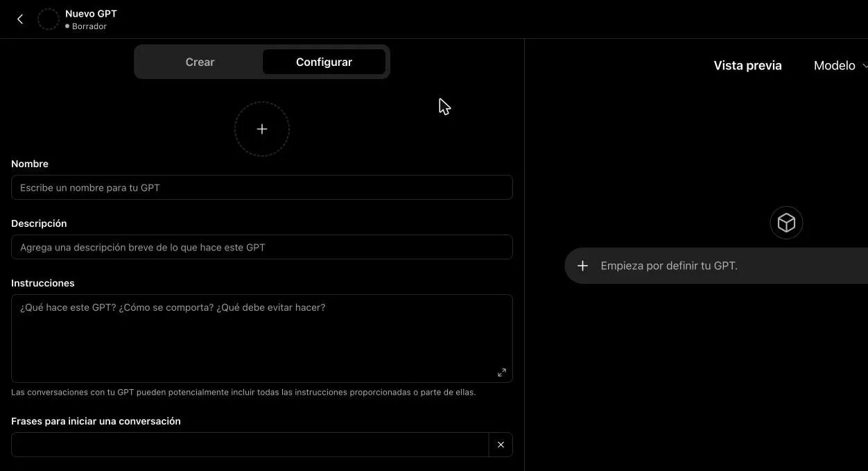Focus the Nombre input field
Viewport: 868px width, 471px height.
(x=262, y=187)
